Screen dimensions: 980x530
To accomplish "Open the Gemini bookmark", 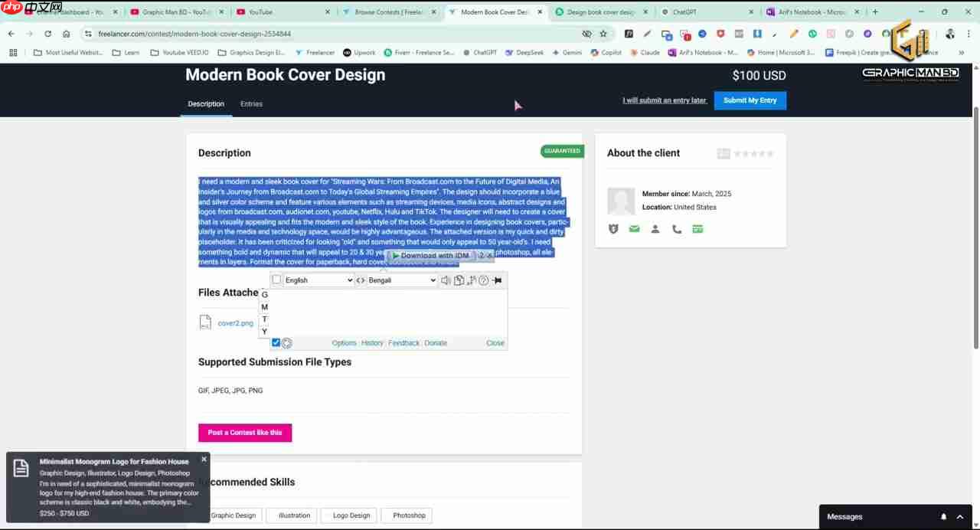I will (566, 53).
